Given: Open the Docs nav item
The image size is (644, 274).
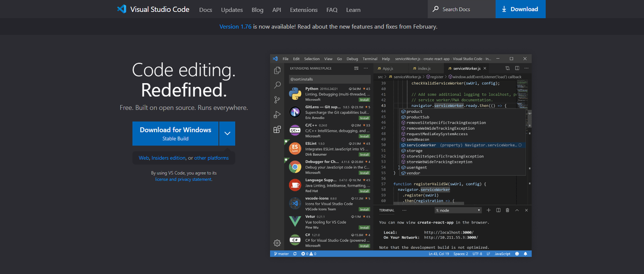Looking at the screenshot, I should pyautogui.click(x=206, y=10).
